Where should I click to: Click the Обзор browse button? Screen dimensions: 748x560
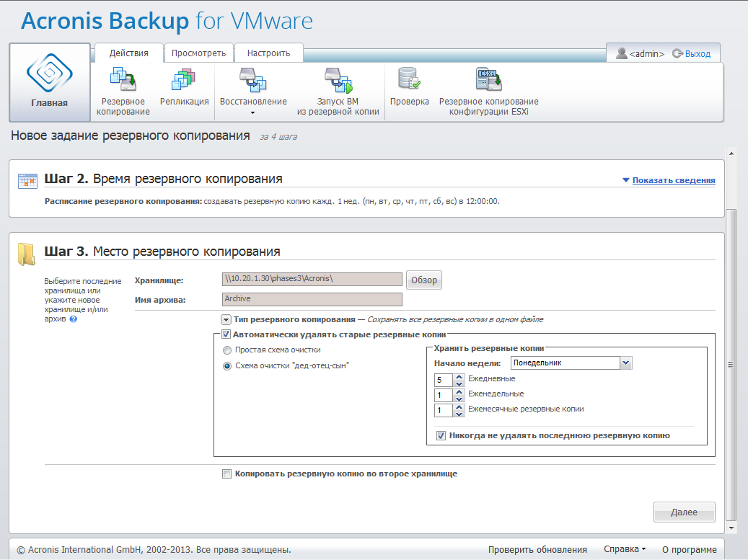point(423,280)
